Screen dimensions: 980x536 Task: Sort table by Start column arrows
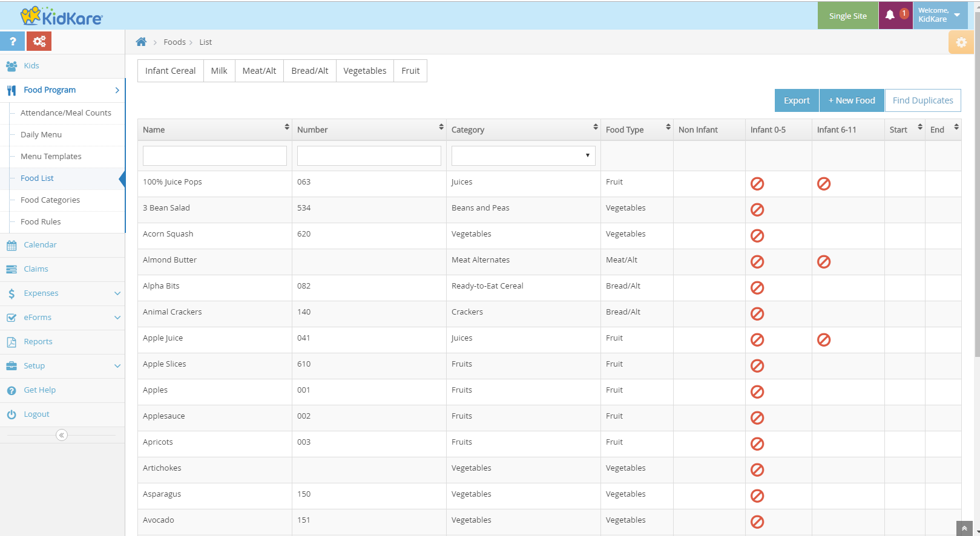(x=920, y=127)
